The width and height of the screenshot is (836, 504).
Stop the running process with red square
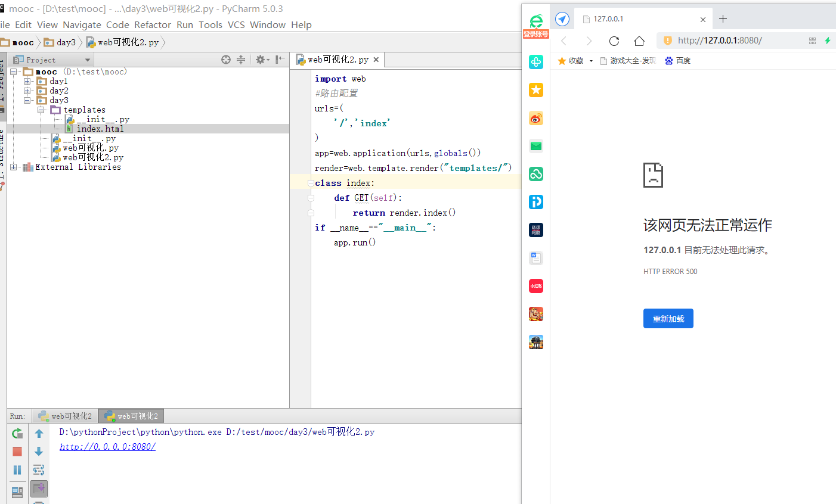click(x=17, y=452)
